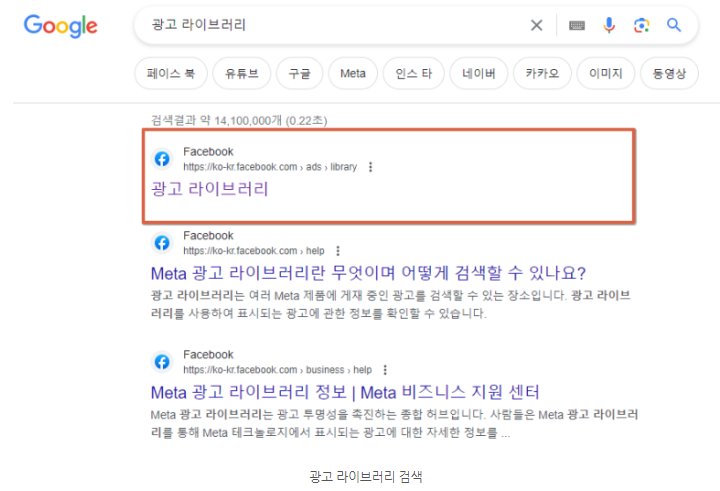This screenshot has width=720, height=491.
Task: Open three-dot menu next to facebook.com › help
Action: (x=338, y=251)
